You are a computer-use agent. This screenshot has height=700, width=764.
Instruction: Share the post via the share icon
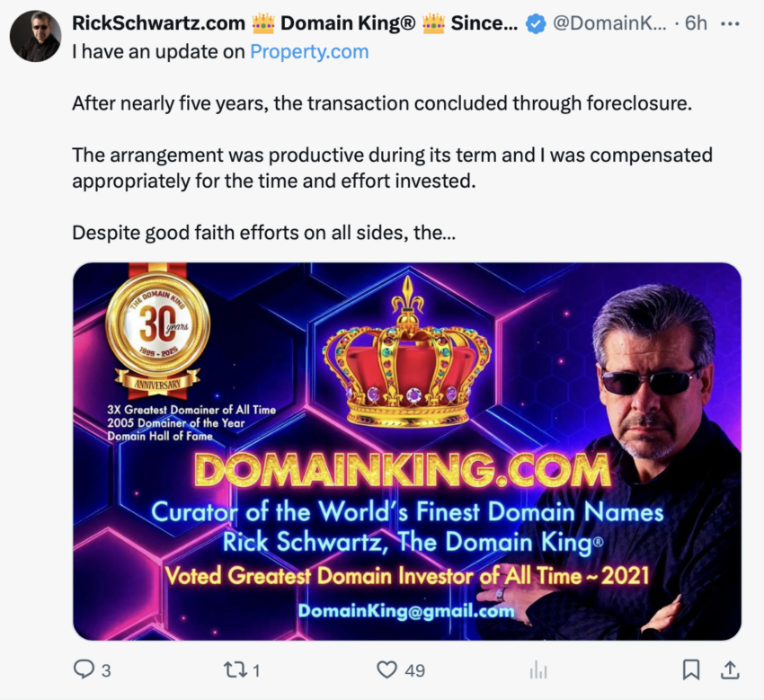[x=730, y=669]
